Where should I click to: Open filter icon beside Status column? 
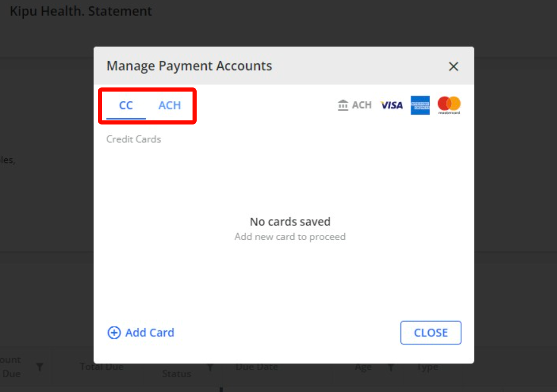click(211, 367)
